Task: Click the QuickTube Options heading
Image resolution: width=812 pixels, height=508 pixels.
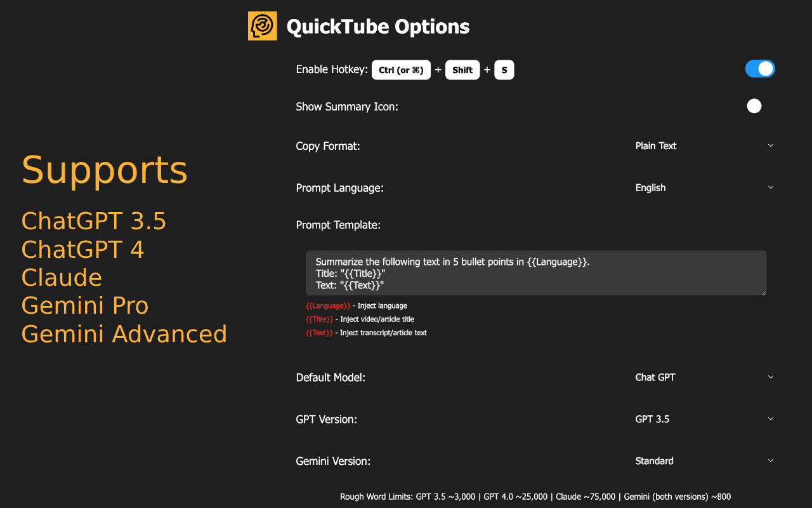Action: click(378, 27)
